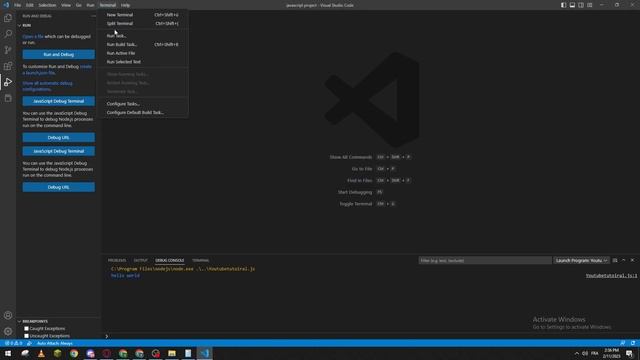Click the first JavaScript Debug Terminal button
Image resolution: width=640 pixels, height=360 pixels.
point(58,101)
